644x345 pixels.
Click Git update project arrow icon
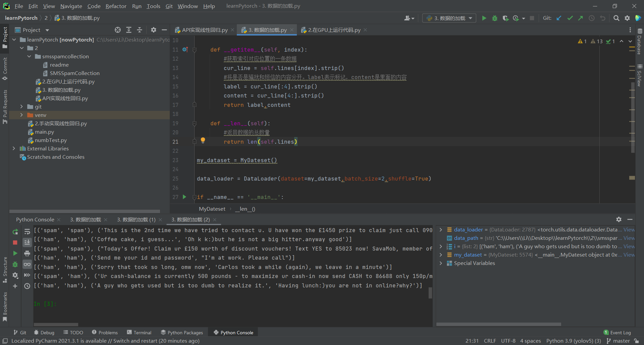559,18
